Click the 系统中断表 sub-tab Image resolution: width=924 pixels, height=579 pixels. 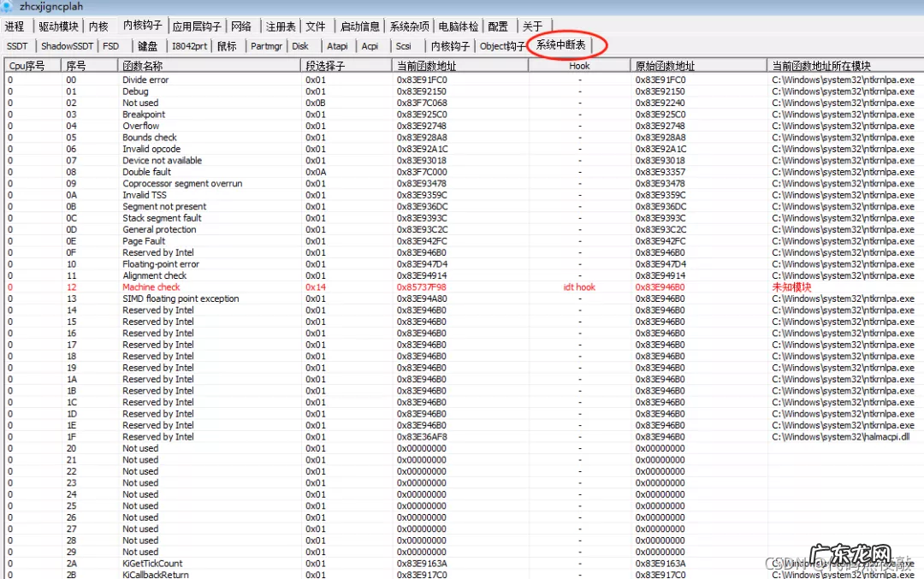tap(561, 45)
